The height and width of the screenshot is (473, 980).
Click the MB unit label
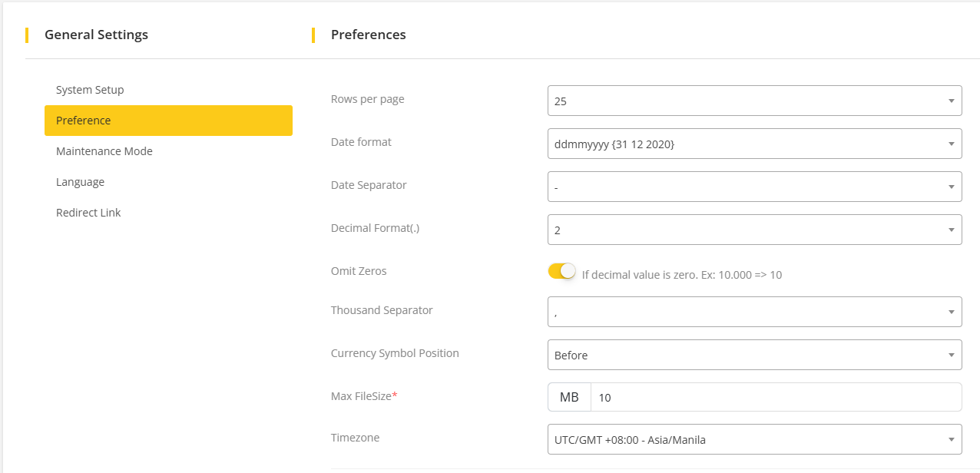click(569, 397)
